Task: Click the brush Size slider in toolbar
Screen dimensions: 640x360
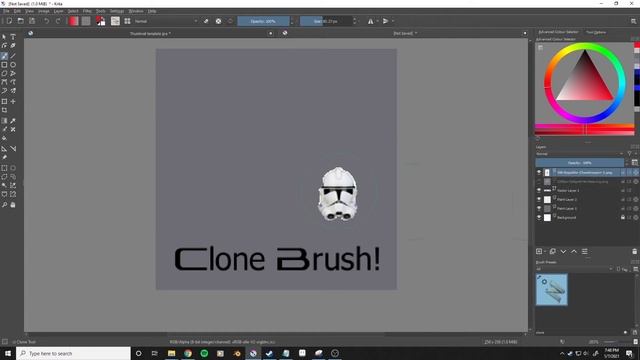Action: (x=326, y=21)
